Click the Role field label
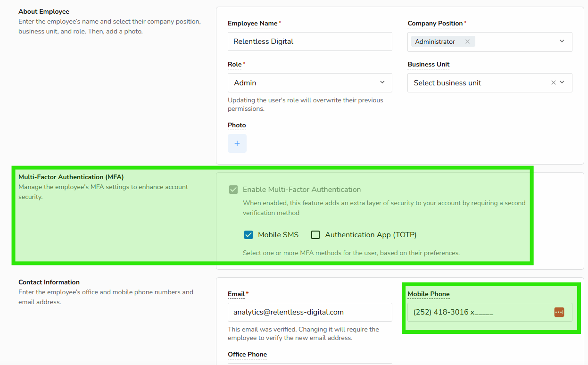The image size is (588, 365). click(235, 64)
